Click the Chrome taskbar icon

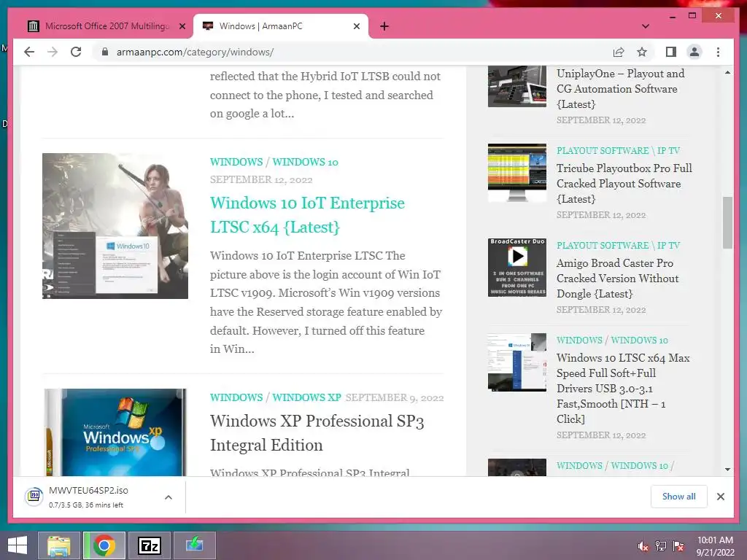[104, 545]
